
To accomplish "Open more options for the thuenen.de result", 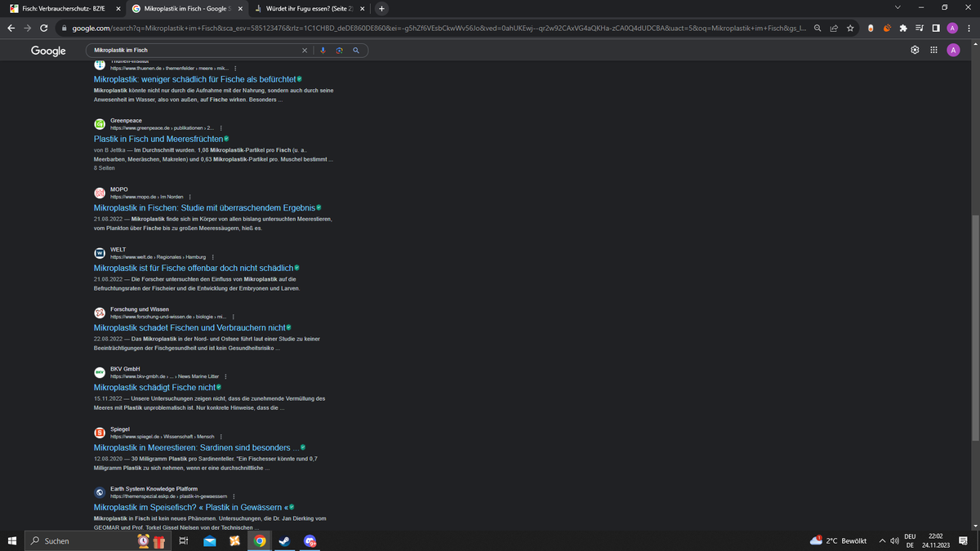I will click(236, 68).
